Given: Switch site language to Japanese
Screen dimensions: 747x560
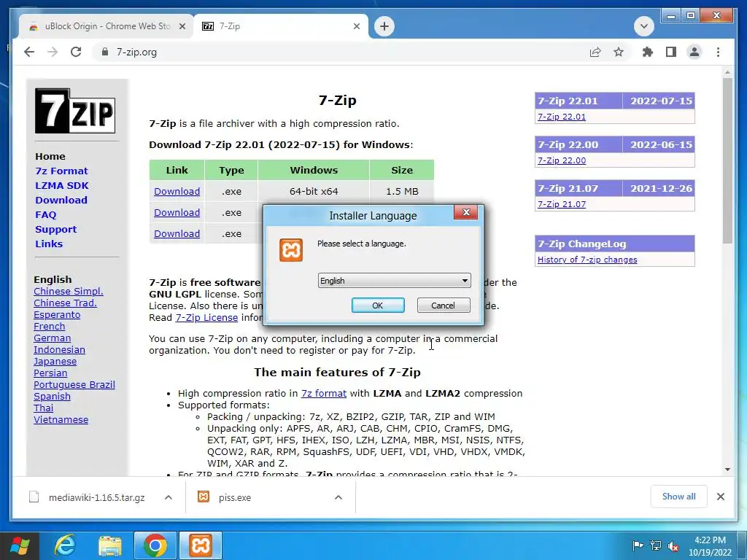Looking at the screenshot, I should tap(55, 362).
